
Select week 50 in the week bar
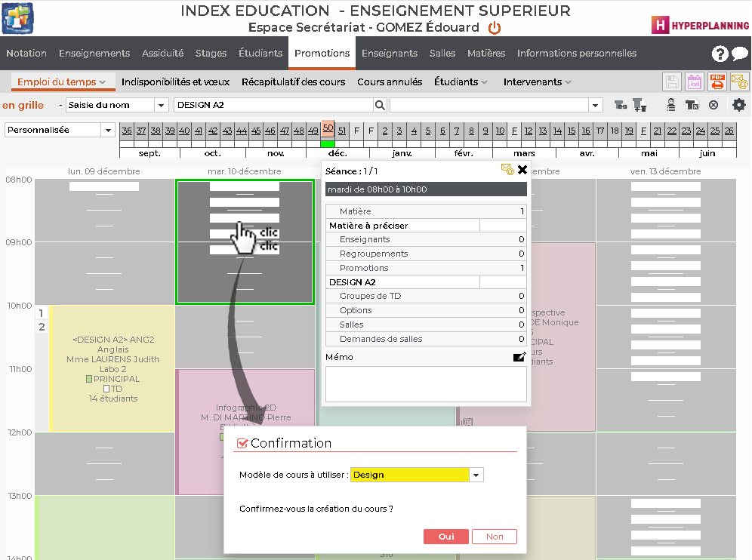328,128
